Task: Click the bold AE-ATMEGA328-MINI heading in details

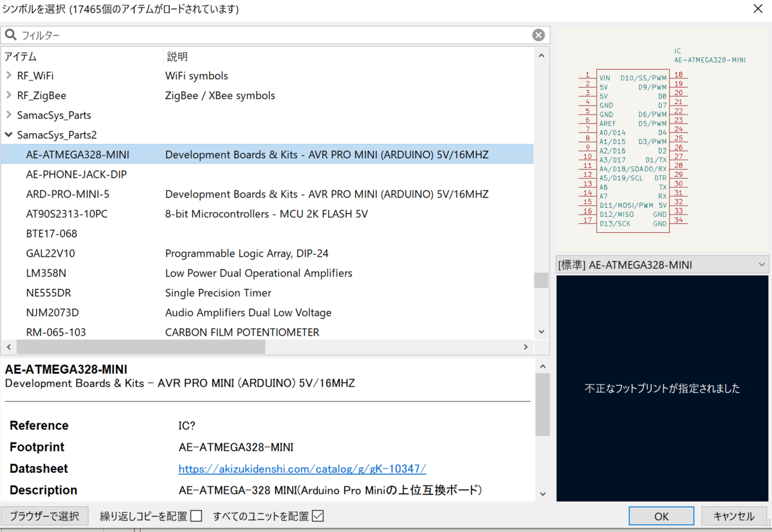Action: 66,369
